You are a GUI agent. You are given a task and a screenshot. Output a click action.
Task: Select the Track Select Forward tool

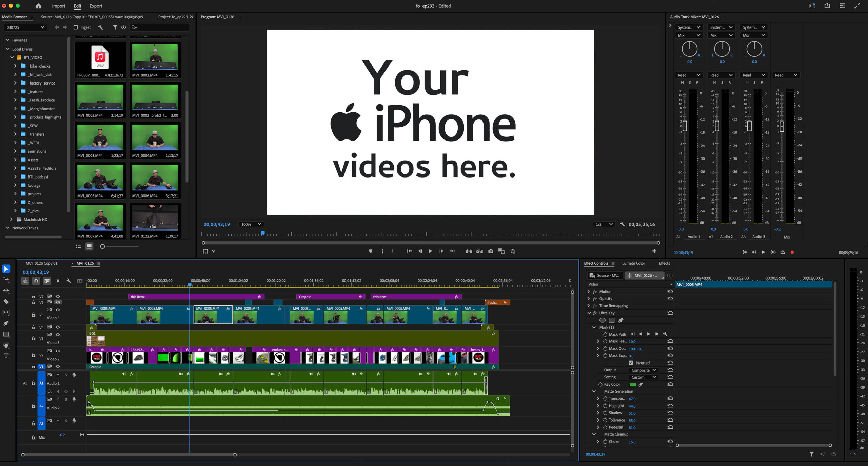pyautogui.click(x=6, y=280)
